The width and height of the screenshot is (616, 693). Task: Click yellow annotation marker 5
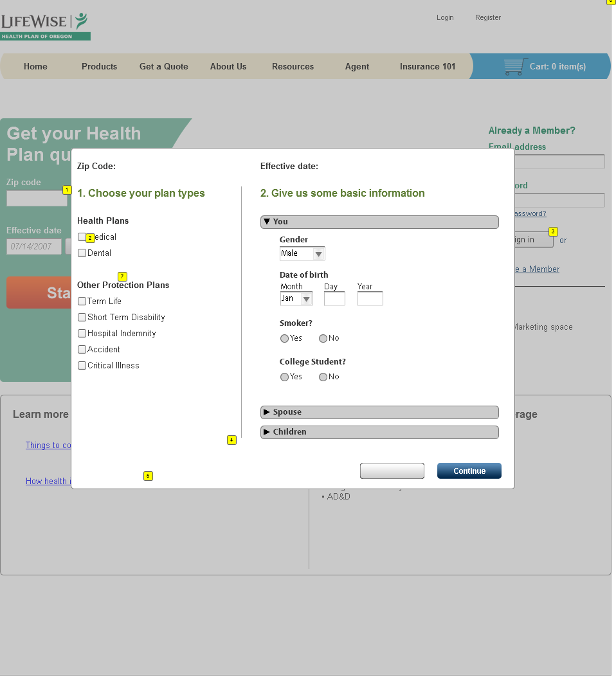coord(148,476)
